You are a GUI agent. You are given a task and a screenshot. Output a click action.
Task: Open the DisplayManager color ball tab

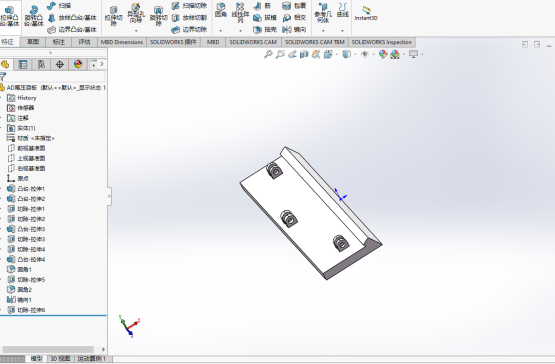[x=78, y=64]
